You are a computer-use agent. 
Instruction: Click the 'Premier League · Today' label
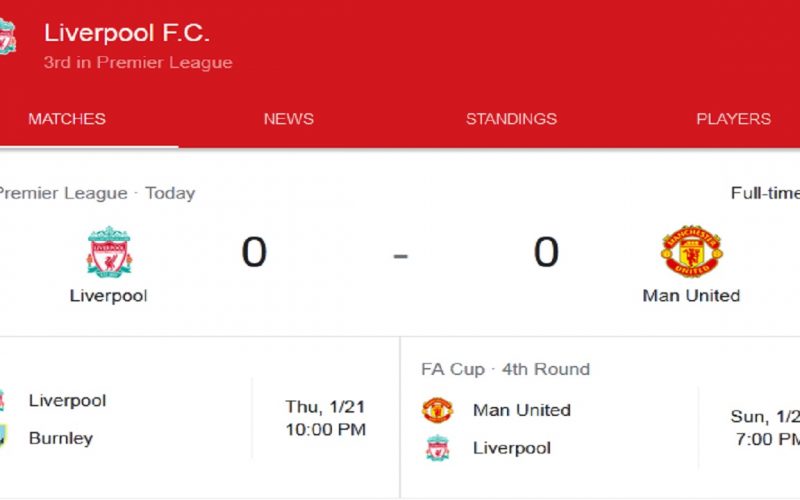(x=96, y=193)
